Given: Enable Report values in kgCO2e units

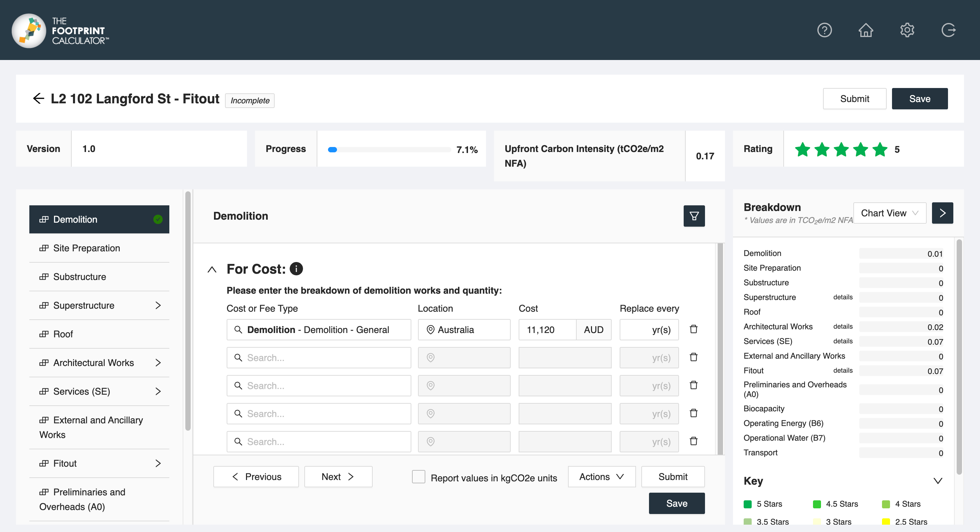Looking at the screenshot, I should pyautogui.click(x=418, y=477).
